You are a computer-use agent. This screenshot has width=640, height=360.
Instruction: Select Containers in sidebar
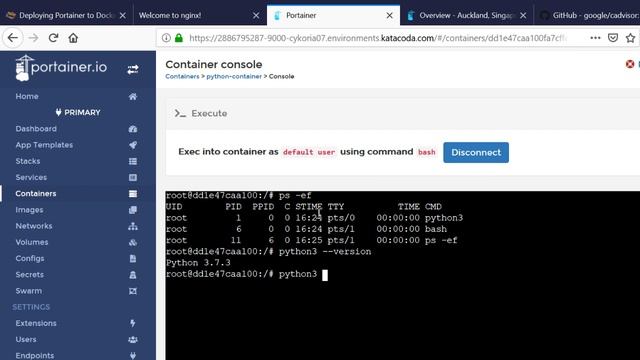click(36, 194)
